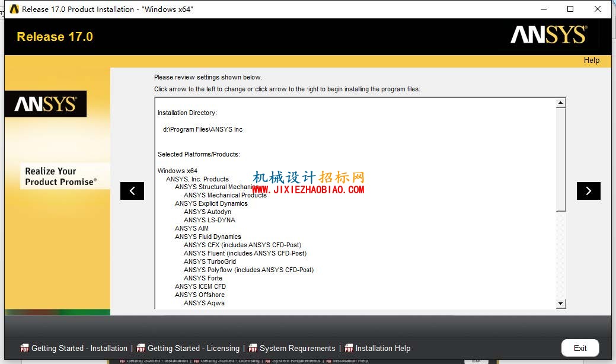The image size is (616, 364).
Task: Click 'ANSYS Mechanical Products' line
Action: tap(225, 195)
